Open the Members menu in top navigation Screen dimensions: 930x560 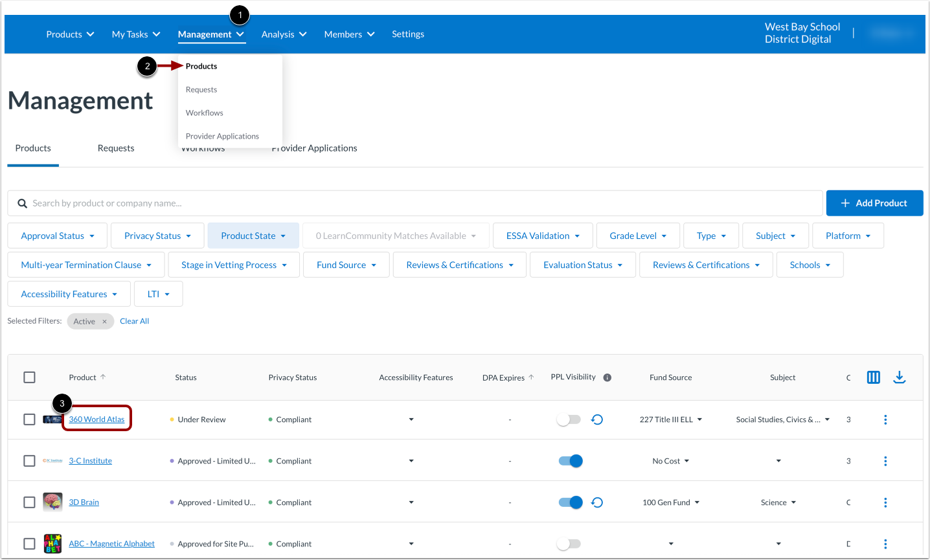(x=349, y=34)
